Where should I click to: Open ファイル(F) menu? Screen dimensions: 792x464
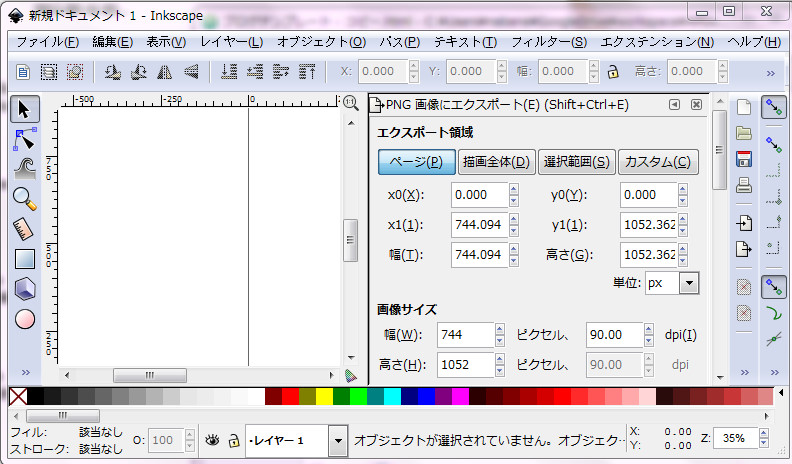pos(47,42)
